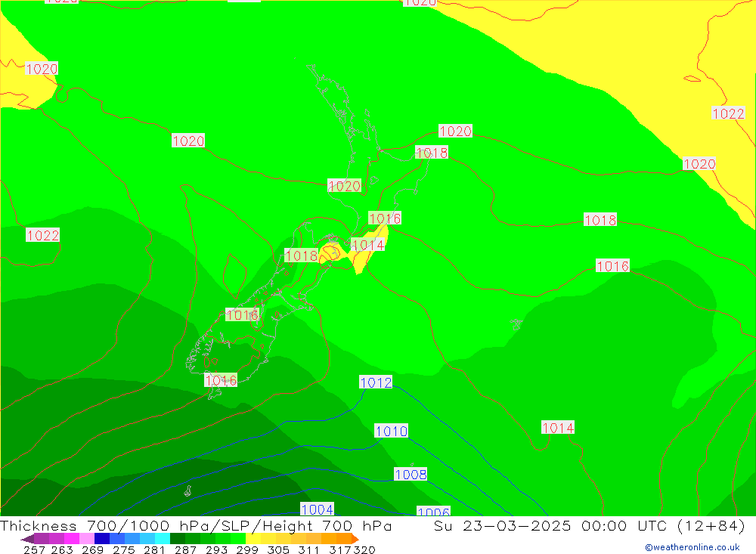Click the blue 1008 isobar label

pyautogui.click(x=411, y=475)
